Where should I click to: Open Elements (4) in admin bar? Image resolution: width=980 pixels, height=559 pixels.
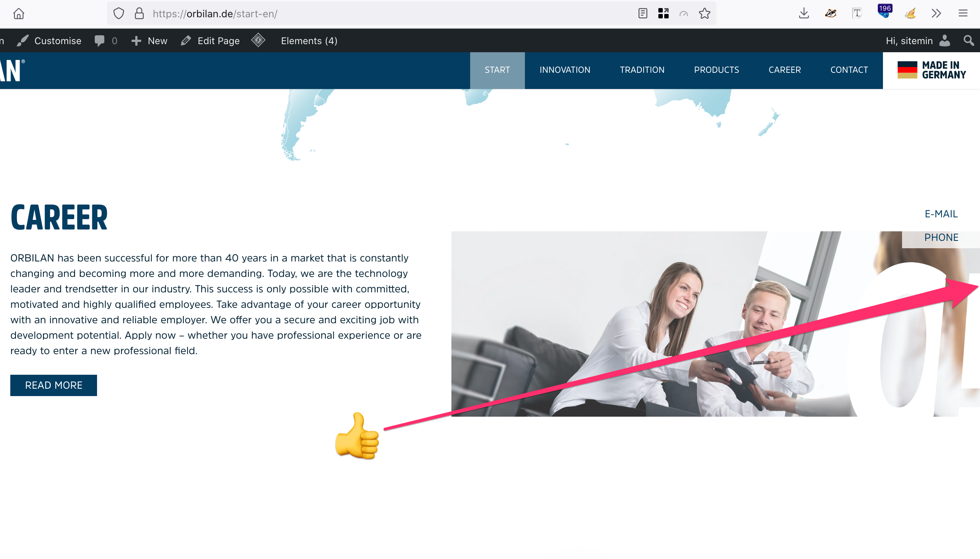[309, 41]
